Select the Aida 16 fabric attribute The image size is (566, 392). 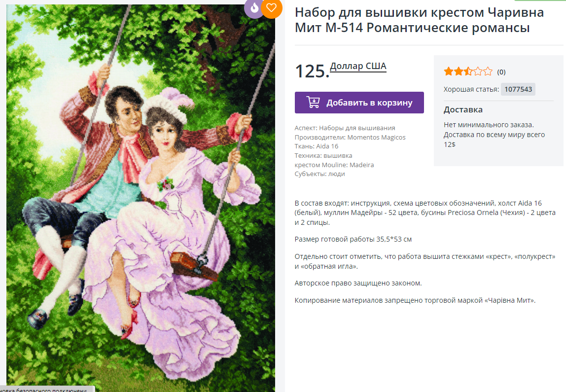coord(327,146)
